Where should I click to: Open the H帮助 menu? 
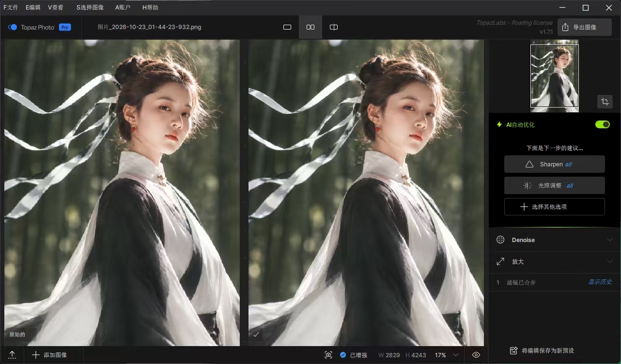point(150,8)
